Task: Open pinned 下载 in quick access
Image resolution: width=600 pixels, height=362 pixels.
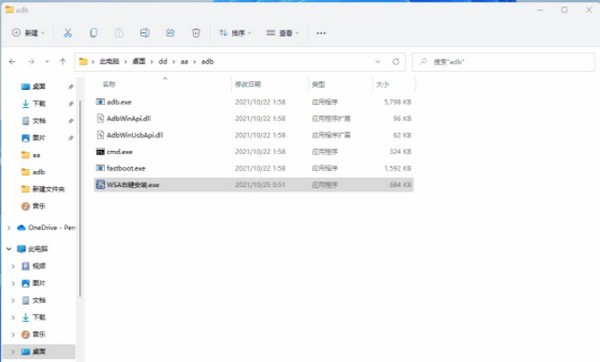Action: (39, 103)
